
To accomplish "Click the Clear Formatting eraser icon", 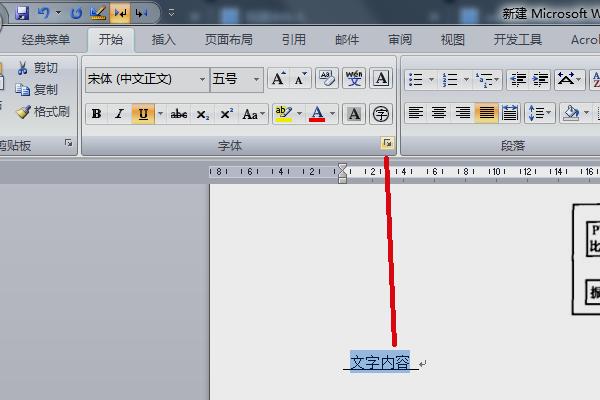I will (327, 78).
